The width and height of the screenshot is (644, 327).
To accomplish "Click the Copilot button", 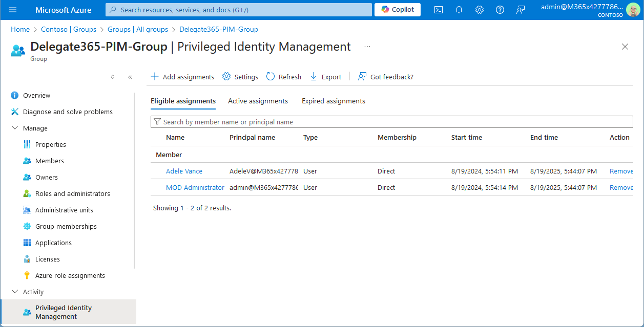I will (398, 10).
